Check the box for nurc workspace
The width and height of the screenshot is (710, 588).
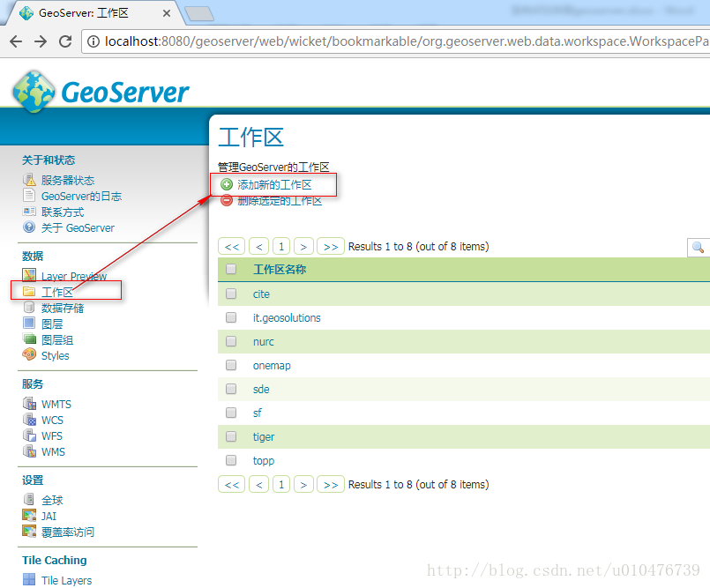pos(231,341)
